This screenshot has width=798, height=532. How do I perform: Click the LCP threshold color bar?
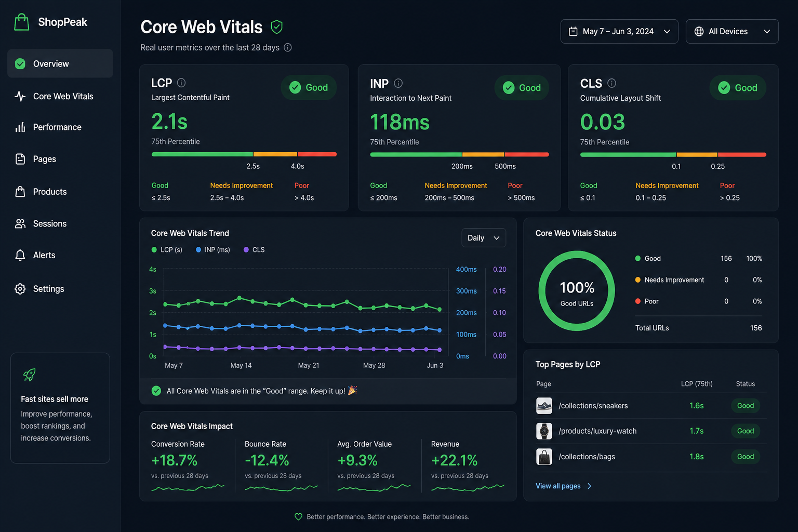(244, 154)
